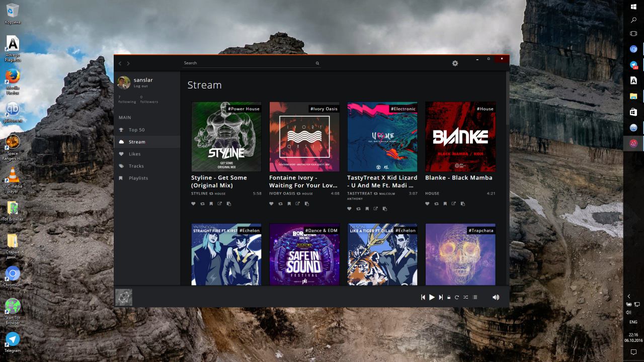Click the search magnifier icon
Viewport: 644px width, 362px height.
pyautogui.click(x=317, y=63)
